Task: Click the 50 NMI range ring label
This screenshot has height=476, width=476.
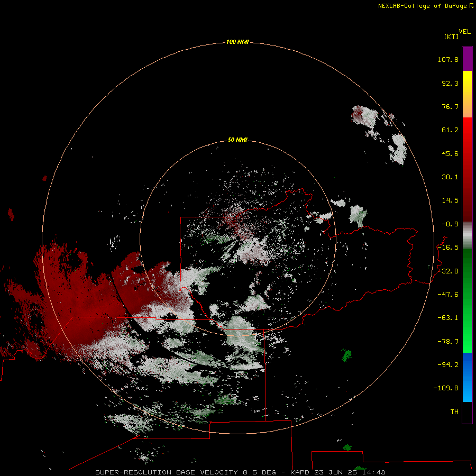Action: (237, 140)
